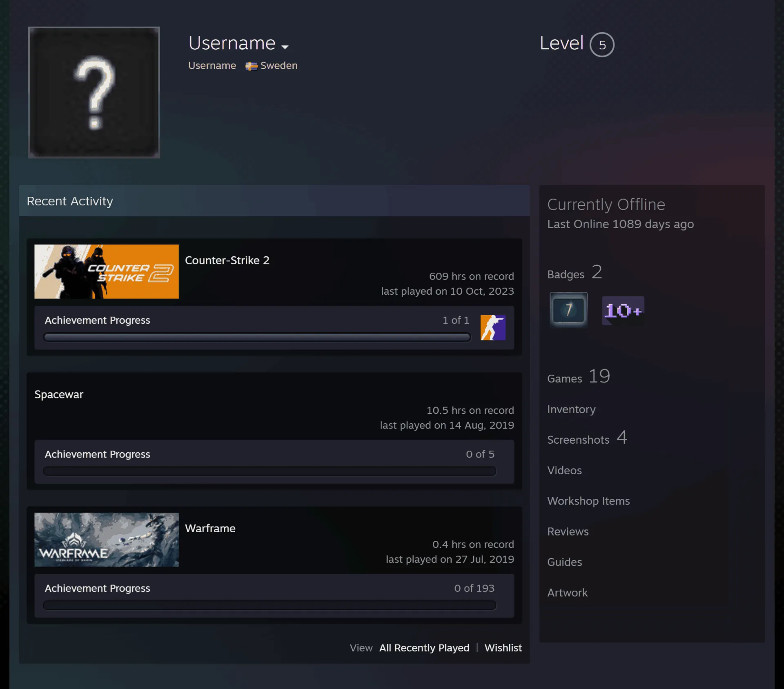Screen dimensions: 784x689
Task: Click the '0 of 193' achievement count
Action: (x=474, y=588)
